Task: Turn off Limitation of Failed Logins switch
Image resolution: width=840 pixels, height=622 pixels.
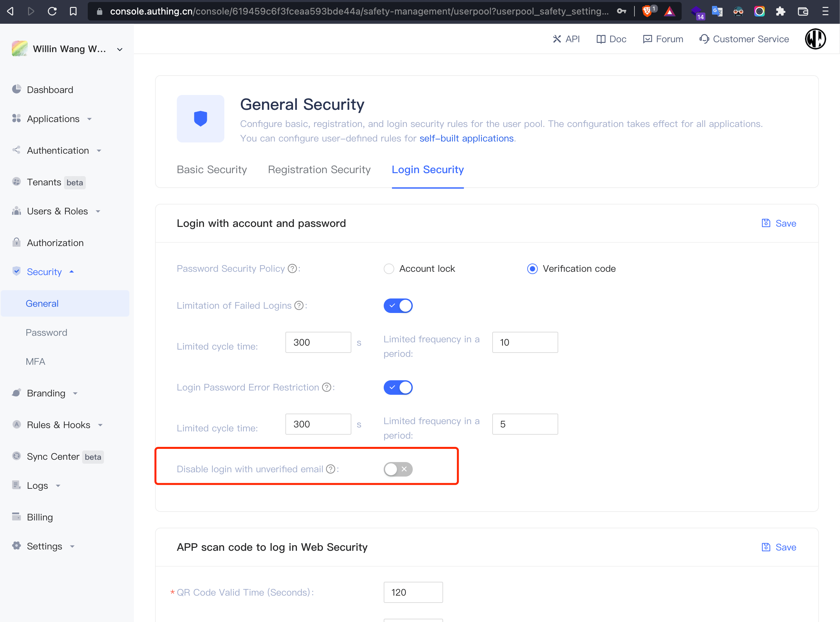Action: click(398, 306)
